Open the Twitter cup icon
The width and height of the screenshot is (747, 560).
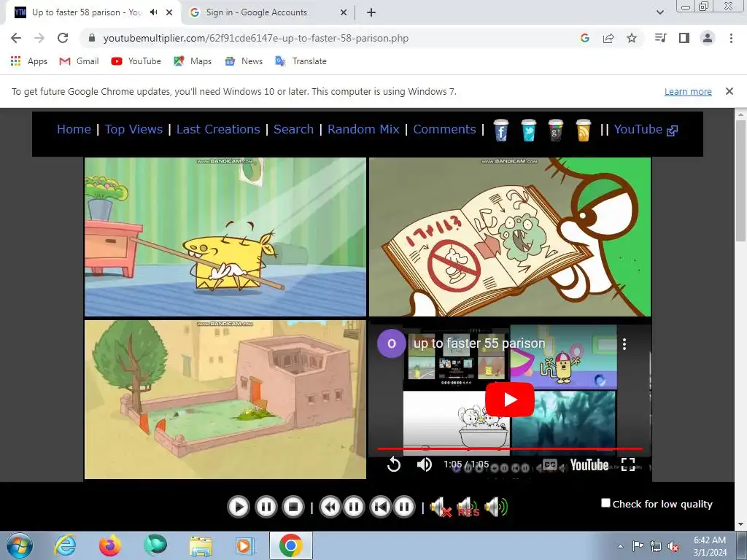528,131
